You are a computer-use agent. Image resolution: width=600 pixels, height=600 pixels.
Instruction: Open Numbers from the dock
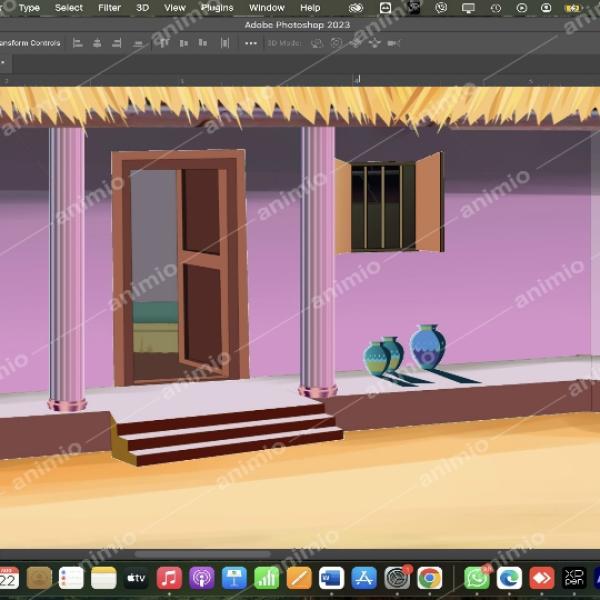pyautogui.click(x=267, y=578)
